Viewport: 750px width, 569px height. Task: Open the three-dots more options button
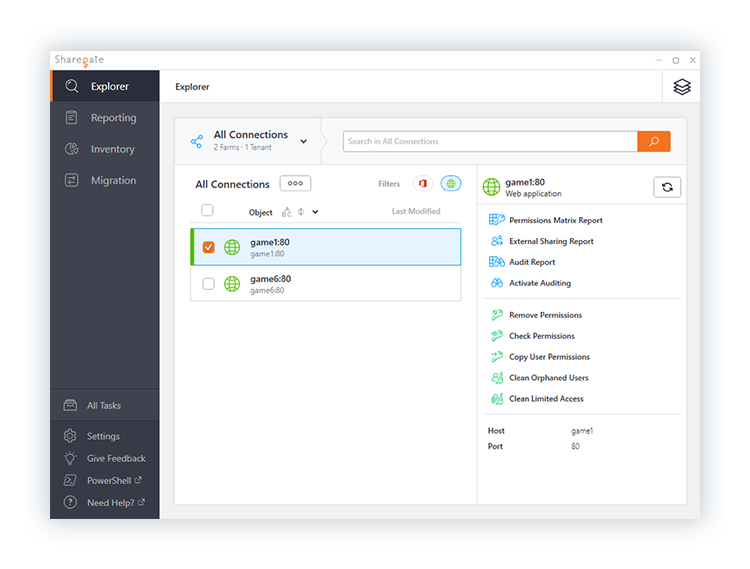[x=295, y=183]
